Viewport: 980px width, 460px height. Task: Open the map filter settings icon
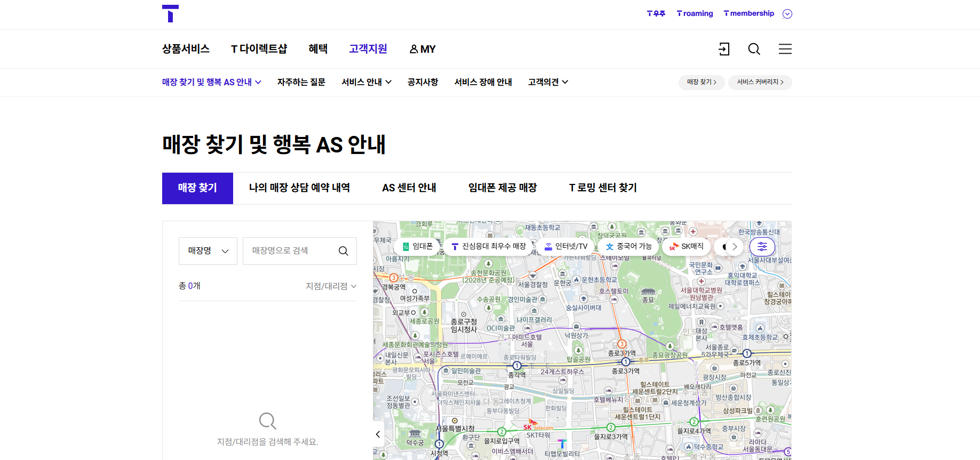tap(762, 246)
